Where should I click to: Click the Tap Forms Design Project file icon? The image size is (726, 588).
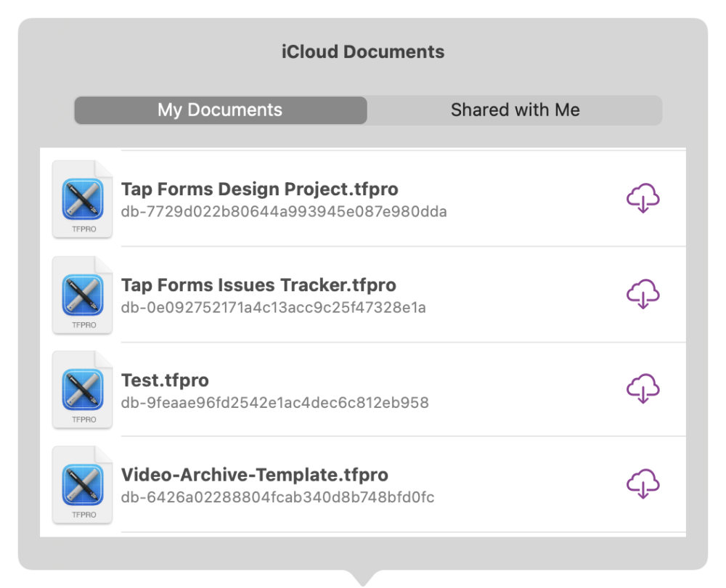[x=82, y=199]
